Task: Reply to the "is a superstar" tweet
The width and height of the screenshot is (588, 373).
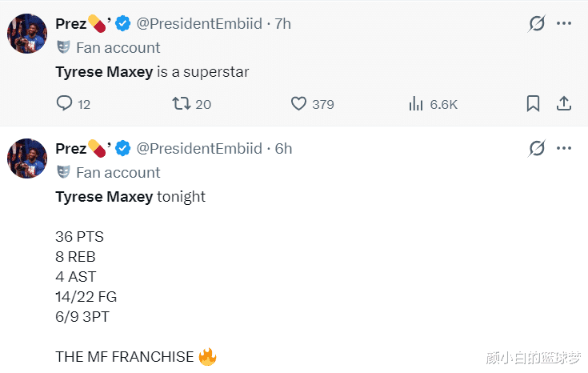Action: point(65,104)
